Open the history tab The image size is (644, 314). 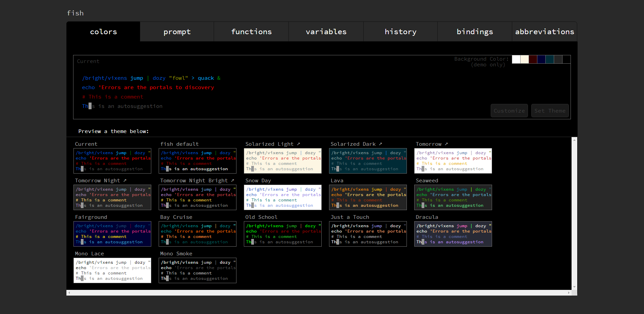click(x=400, y=32)
